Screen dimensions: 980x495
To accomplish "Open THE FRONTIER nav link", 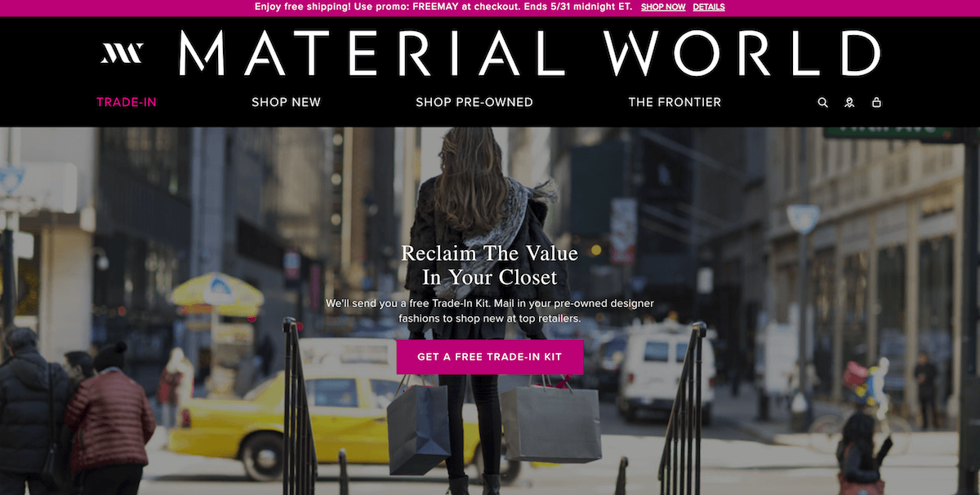I will 675,102.
